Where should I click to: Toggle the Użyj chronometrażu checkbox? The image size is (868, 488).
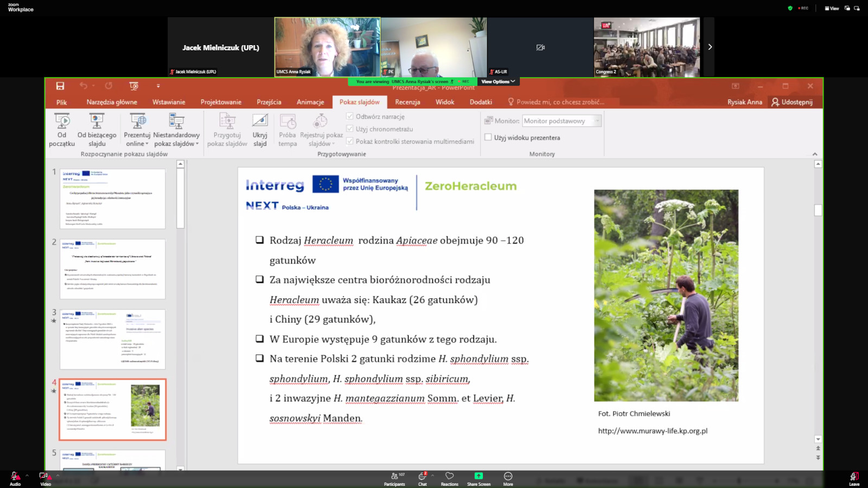point(350,129)
